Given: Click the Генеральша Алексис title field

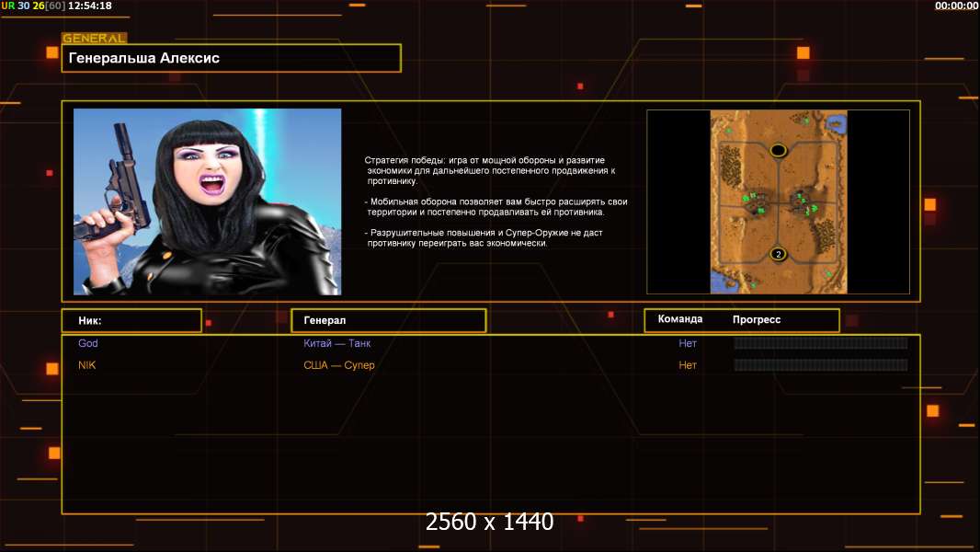Looking at the screenshot, I should 231,58.
